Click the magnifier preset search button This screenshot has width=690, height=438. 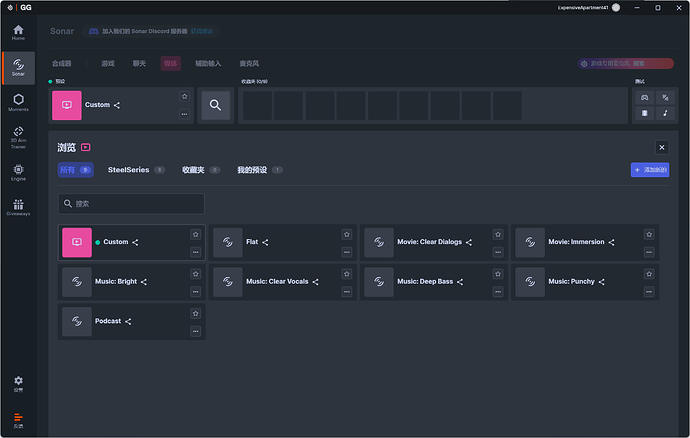(x=215, y=105)
